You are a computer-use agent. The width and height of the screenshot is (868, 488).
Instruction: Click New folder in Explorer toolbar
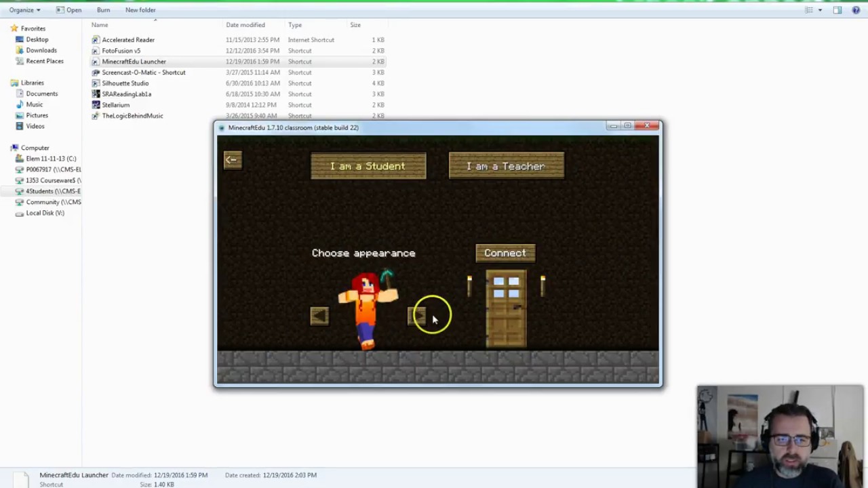pos(140,10)
